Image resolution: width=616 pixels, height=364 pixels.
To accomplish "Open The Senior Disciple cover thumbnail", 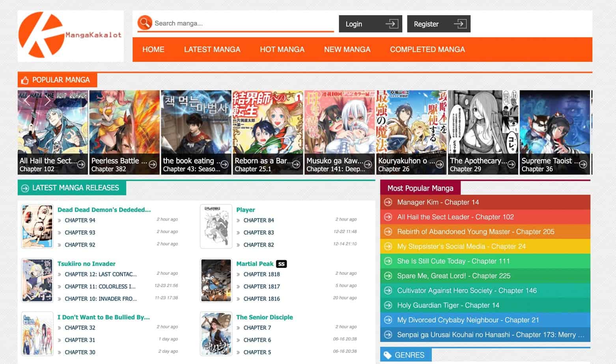I will coord(216,334).
